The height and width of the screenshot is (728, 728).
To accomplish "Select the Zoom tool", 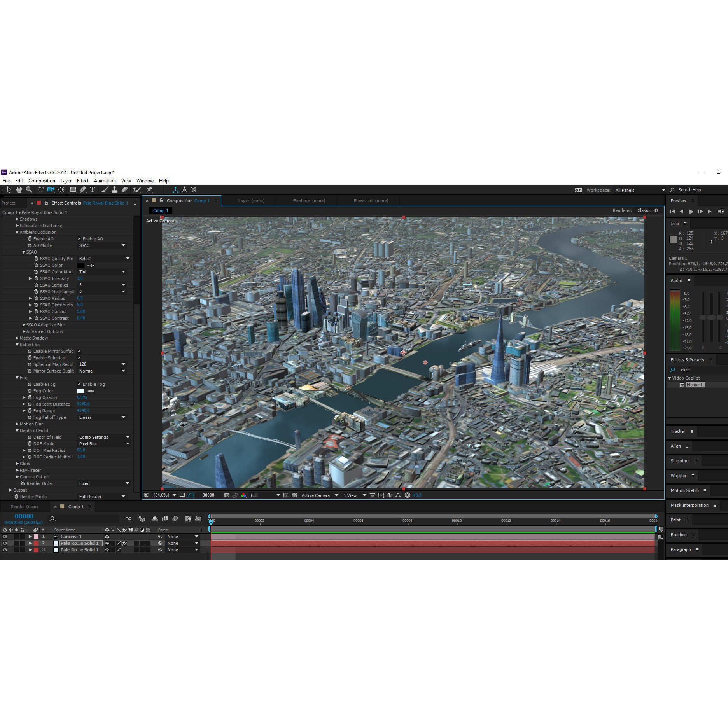I will (28, 190).
